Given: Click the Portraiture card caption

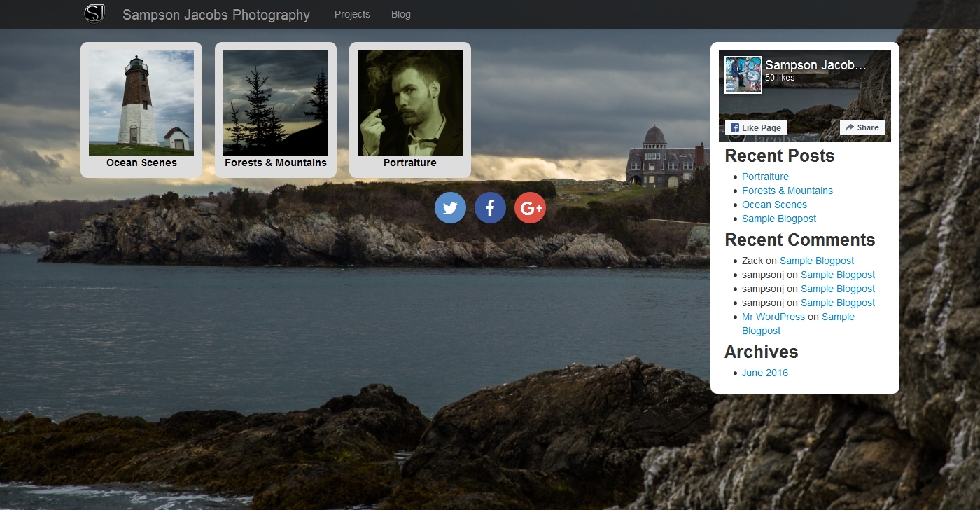Looking at the screenshot, I should (x=410, y=163).
